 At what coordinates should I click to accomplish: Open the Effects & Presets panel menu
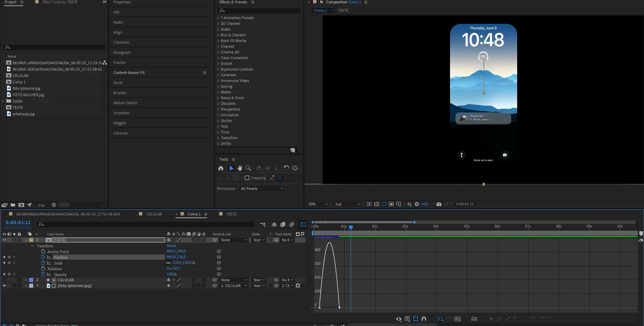tap(253, 2)
